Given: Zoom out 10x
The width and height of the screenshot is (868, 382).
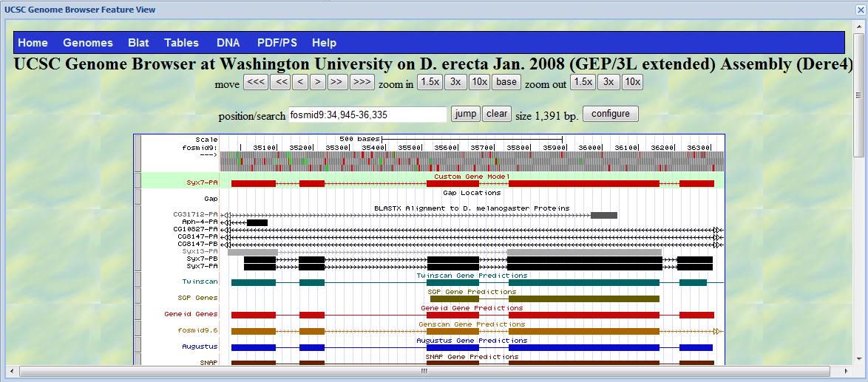Looking at the screenshot, I should 632,82.
